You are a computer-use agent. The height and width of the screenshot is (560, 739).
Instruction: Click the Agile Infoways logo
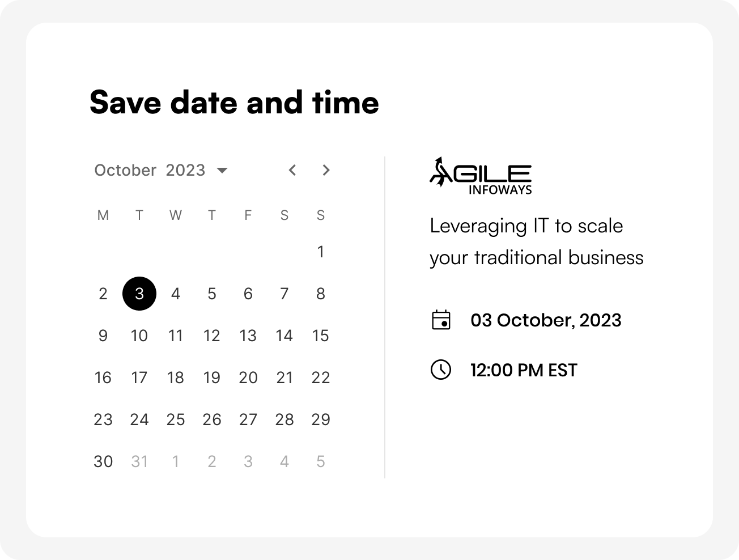481,176
